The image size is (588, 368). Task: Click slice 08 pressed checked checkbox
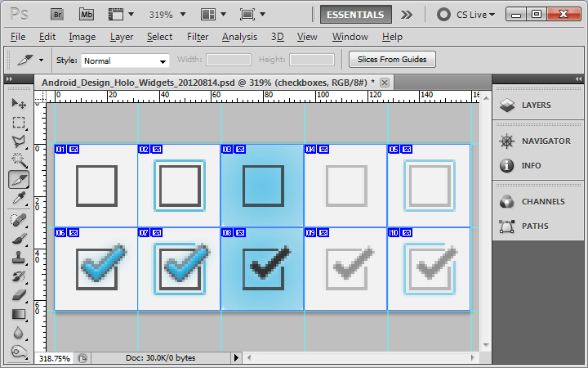tap(265, 267)
